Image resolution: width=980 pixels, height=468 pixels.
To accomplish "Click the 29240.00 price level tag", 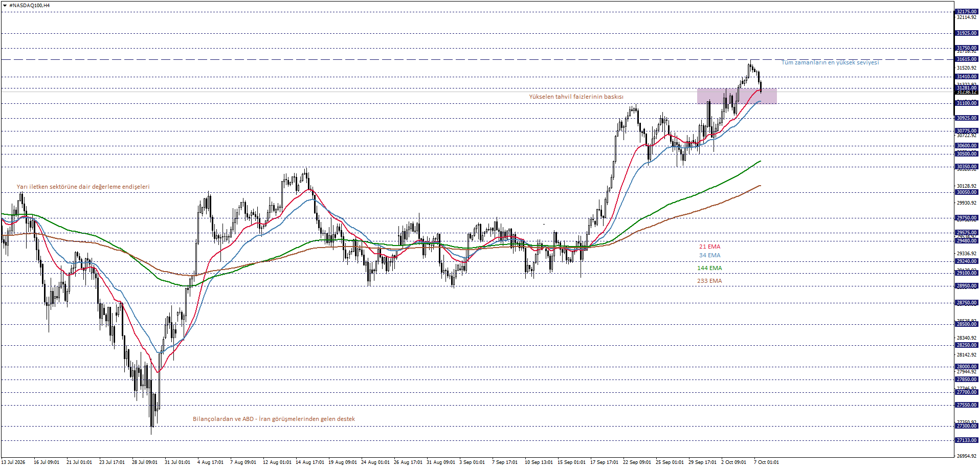I will coord(967,261).
